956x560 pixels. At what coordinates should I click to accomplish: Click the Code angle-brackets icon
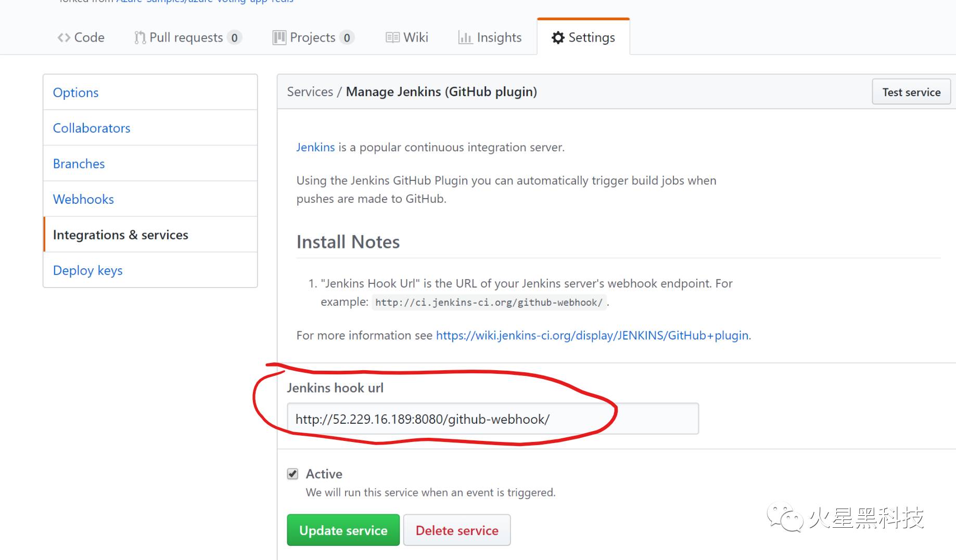point(63,37)
